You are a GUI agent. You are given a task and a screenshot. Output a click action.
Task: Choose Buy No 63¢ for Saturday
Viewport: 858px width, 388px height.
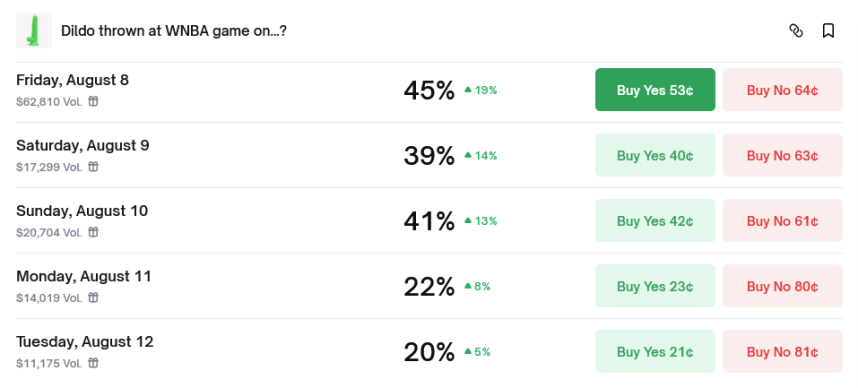[x=782, y=155]
